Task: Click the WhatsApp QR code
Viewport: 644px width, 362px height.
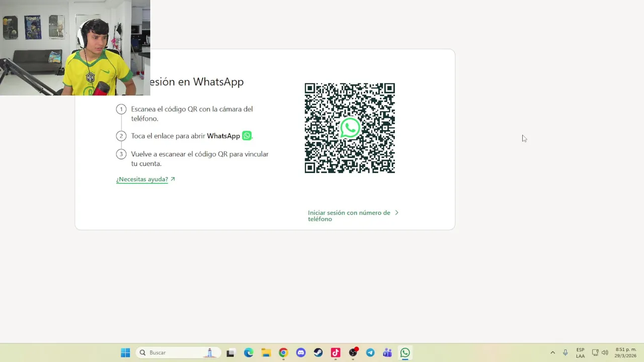Action: click(x=350, y=128)
